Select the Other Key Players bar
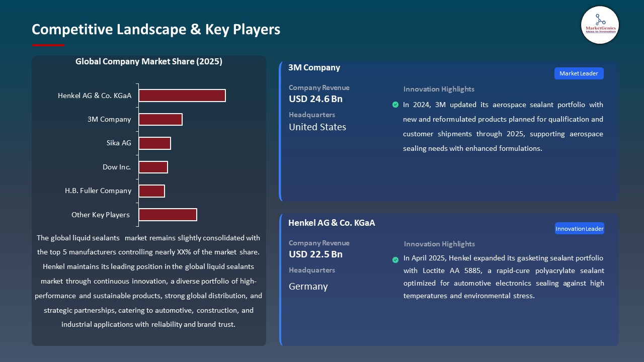The image size is (644, 362). click(x=168, y=215)
